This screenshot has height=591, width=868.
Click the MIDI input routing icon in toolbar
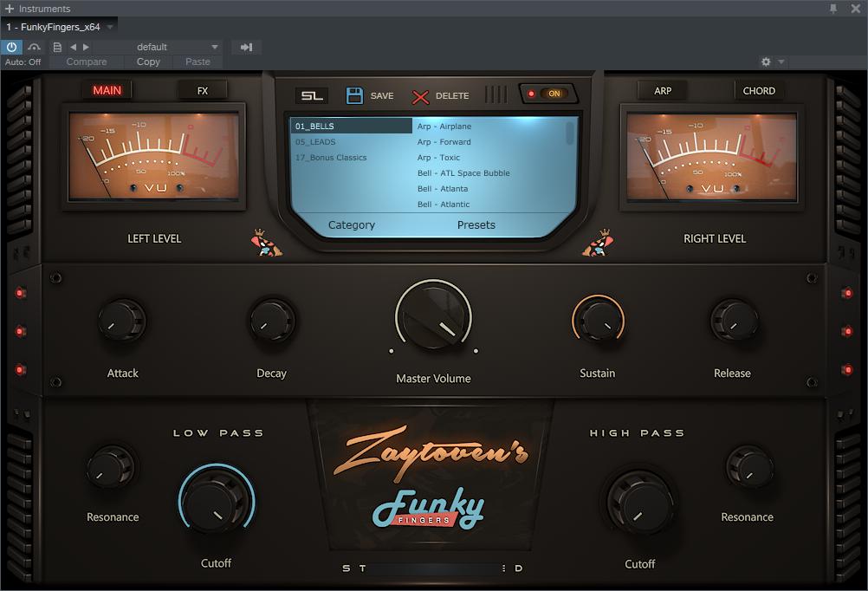pyautogui.click(x=246, y=47)
